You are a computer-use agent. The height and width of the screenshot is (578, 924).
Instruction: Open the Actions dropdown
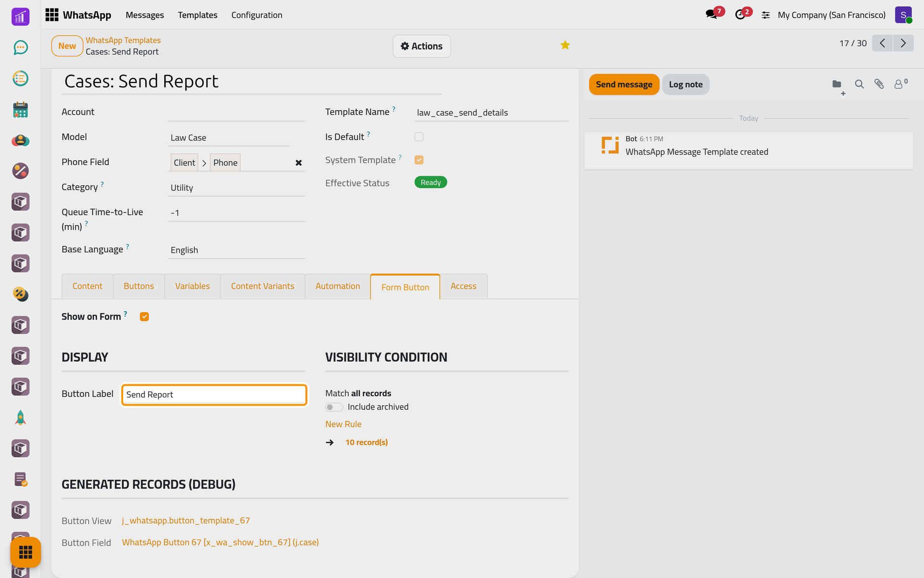pyautogui.click(x=422, y=46)
